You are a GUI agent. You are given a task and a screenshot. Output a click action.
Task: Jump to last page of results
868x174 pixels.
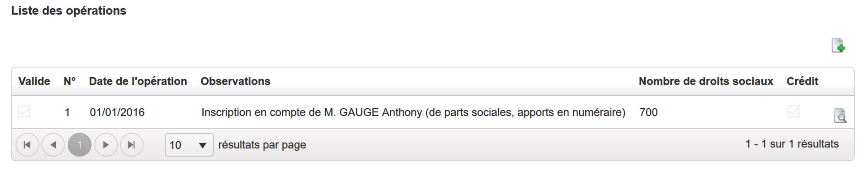tap(132, 145)
